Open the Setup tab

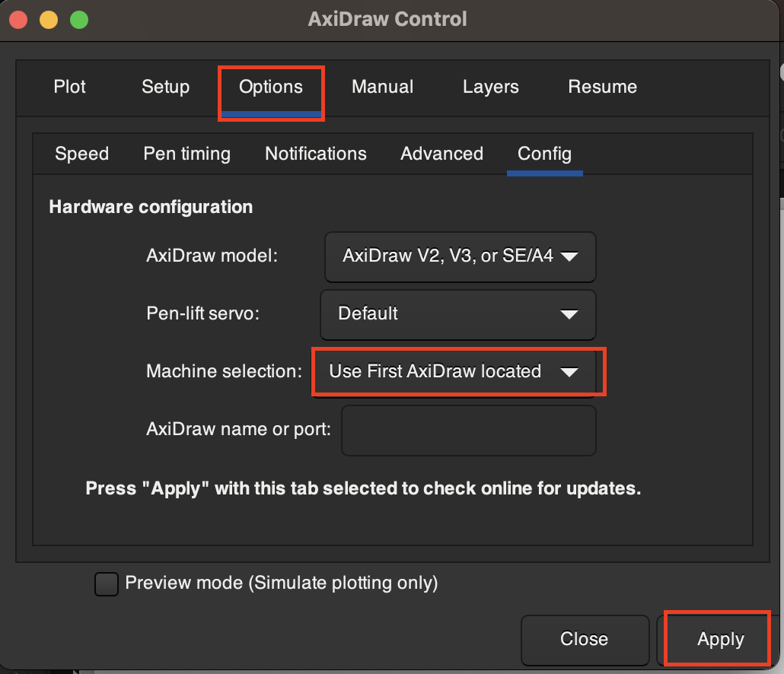[x=165, y=87]
